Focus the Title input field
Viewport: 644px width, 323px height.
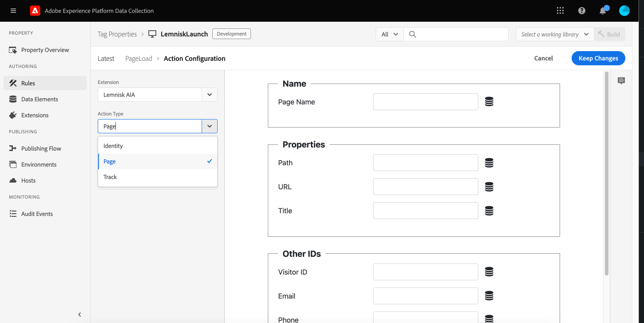pos(425,211)
